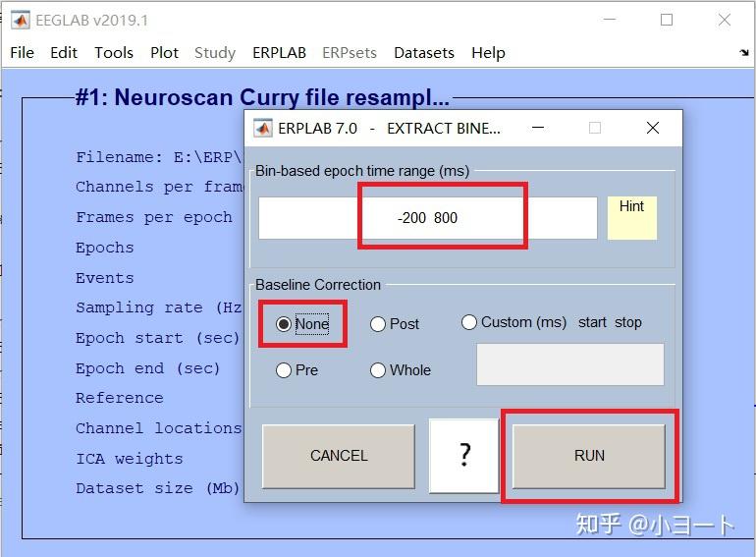This screenshot has height=557, width=756.
Task: Click the 'Epoch end (sec)' label
Action: (x=147, y=368)
